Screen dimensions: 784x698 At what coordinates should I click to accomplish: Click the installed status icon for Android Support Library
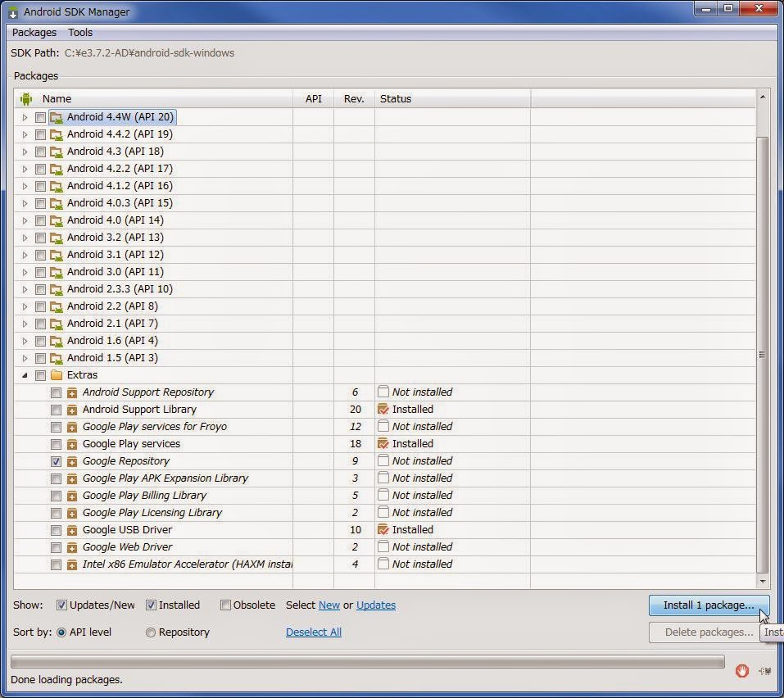pyautogui.click(x=383, y=409)
